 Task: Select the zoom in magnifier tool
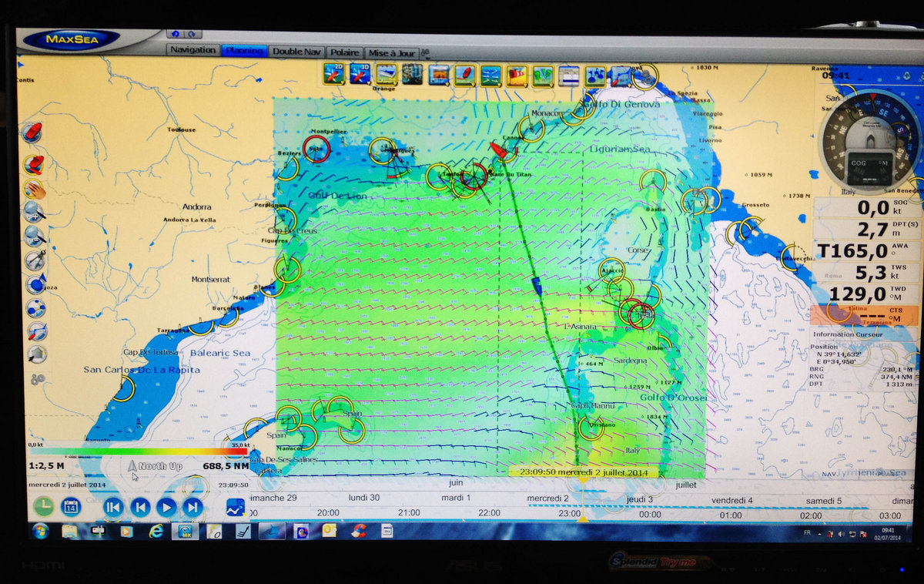(35, 211)
